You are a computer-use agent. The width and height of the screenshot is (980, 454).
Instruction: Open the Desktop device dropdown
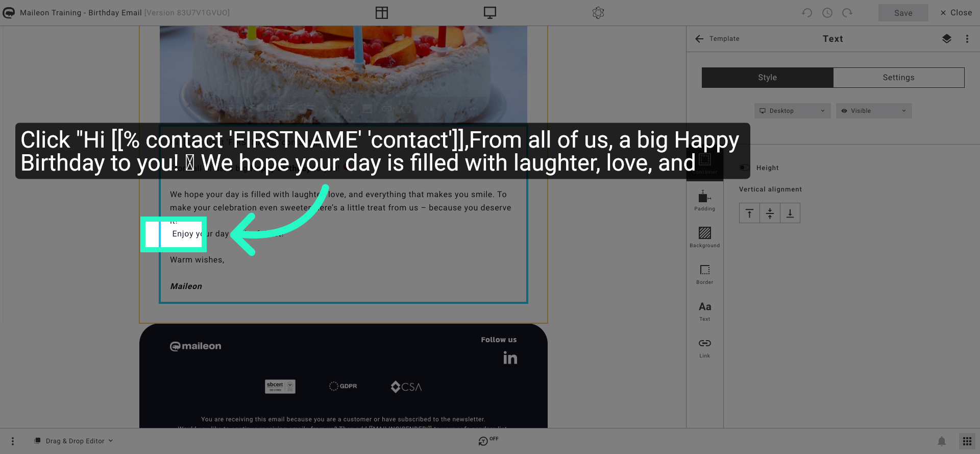click(x=793, y=111)
